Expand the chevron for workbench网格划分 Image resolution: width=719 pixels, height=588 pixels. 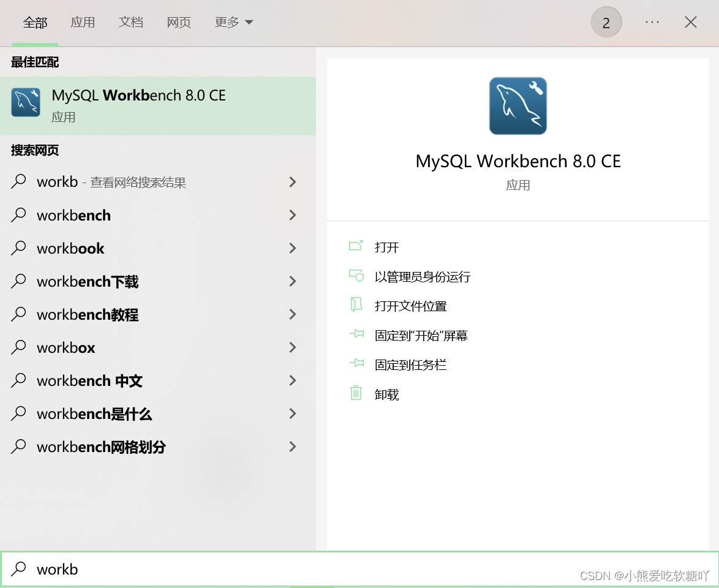pos(293,447)
